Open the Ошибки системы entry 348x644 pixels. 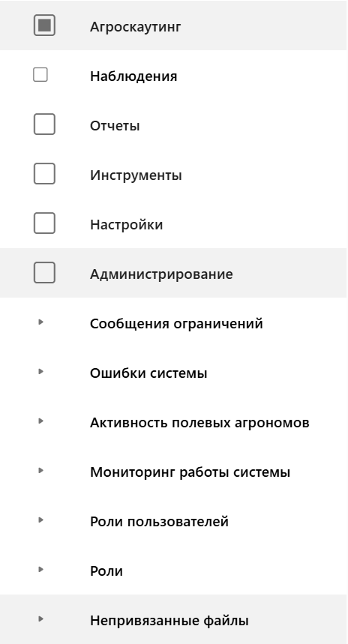[148, 373]
